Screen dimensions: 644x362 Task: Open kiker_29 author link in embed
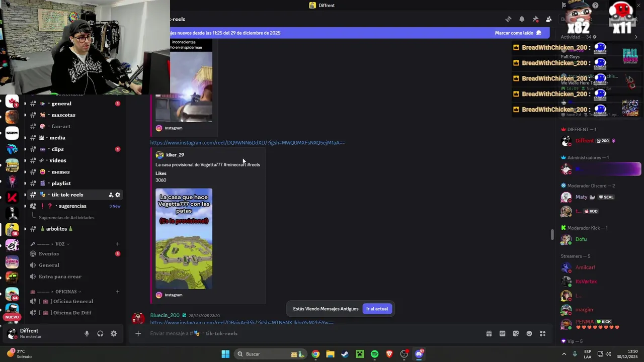tap(175, 155)
